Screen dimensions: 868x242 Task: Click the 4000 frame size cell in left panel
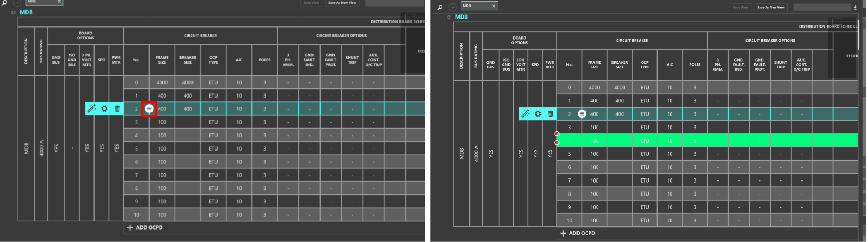coord(162,83)
